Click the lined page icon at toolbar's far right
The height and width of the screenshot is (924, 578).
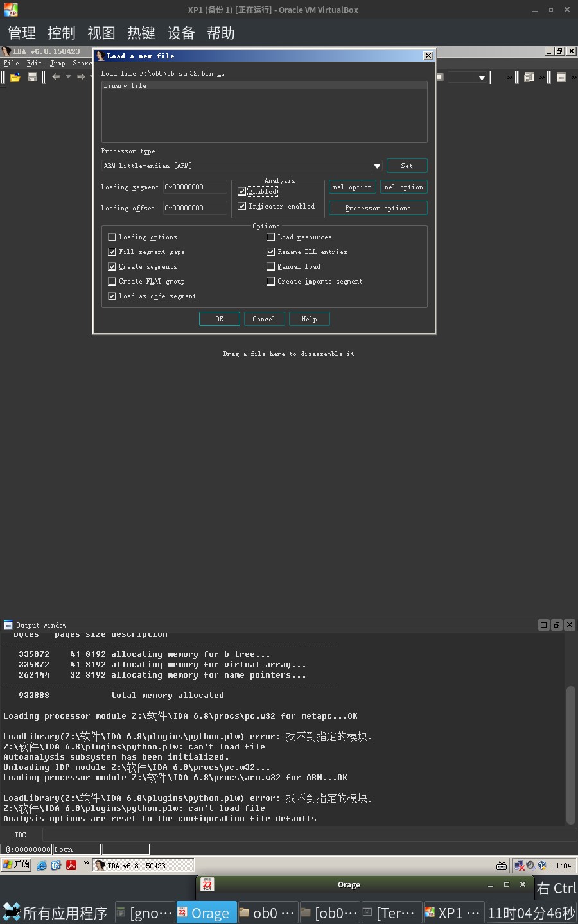click(x=561, y=77)
